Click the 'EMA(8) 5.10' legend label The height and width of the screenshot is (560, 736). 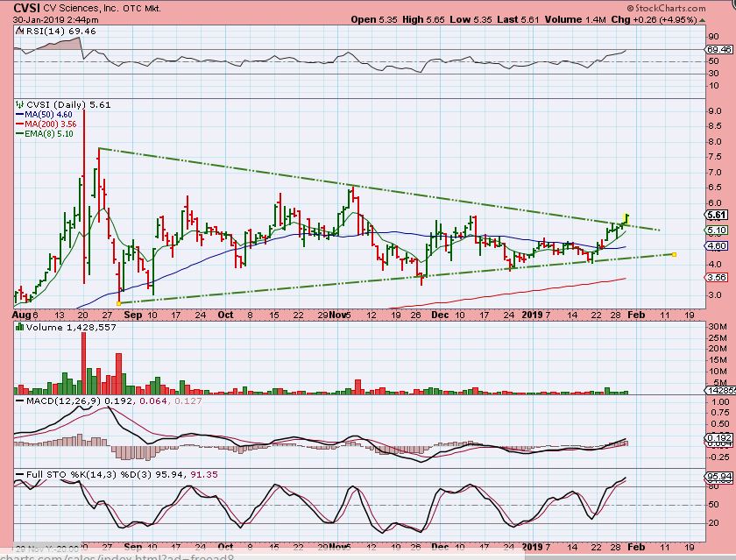click(x=49, y=134)
